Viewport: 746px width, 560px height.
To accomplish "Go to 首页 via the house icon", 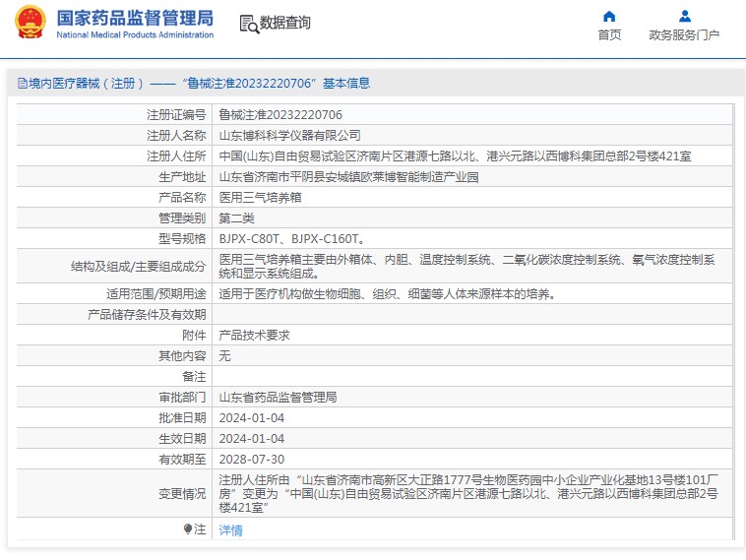I will [x=609, y=17].
